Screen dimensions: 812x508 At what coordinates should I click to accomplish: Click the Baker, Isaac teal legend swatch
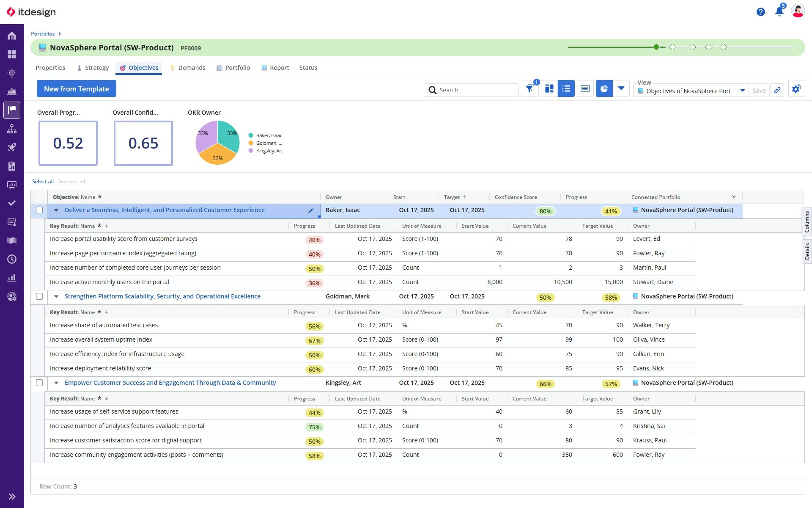pyautogui.click(x=251, y=135)
